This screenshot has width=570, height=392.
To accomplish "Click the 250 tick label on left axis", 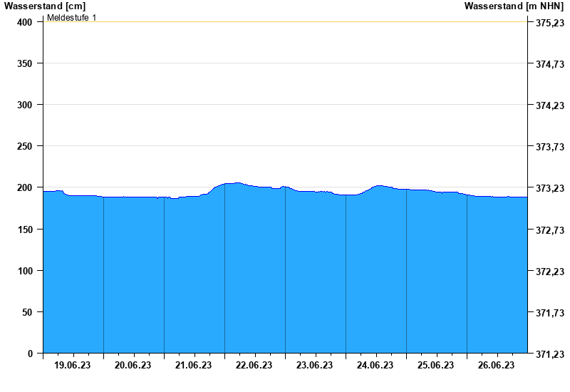I will [26, 147].
